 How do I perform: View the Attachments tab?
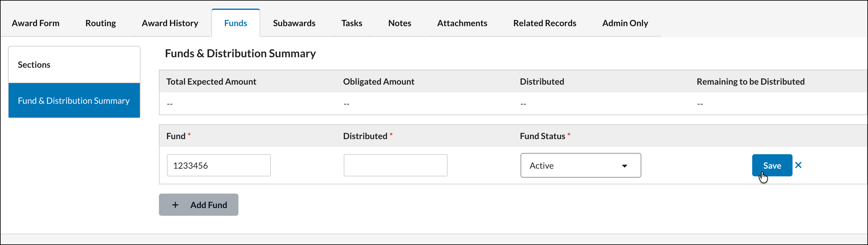point(462,23)
